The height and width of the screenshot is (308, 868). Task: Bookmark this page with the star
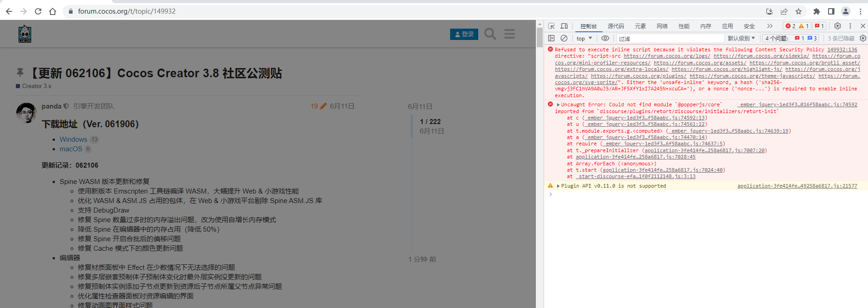click(x=799, y=11)
